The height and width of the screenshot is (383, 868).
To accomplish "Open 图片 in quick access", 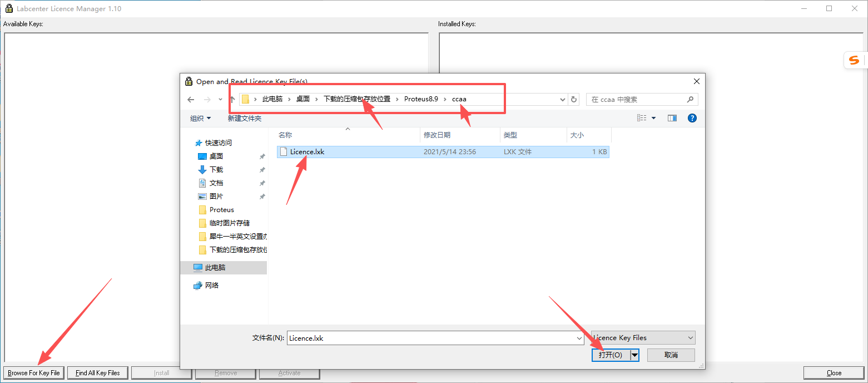I will [216, 197].
